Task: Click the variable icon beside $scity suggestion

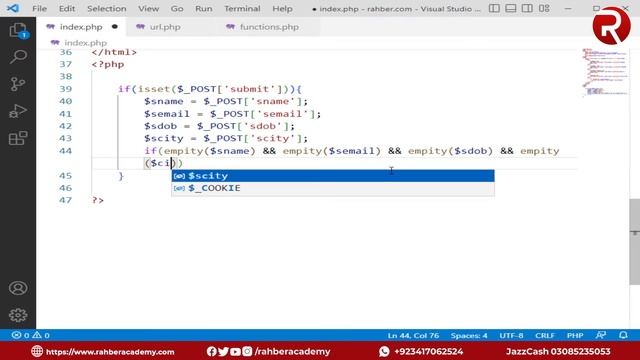Action: (x=179, y=176)
